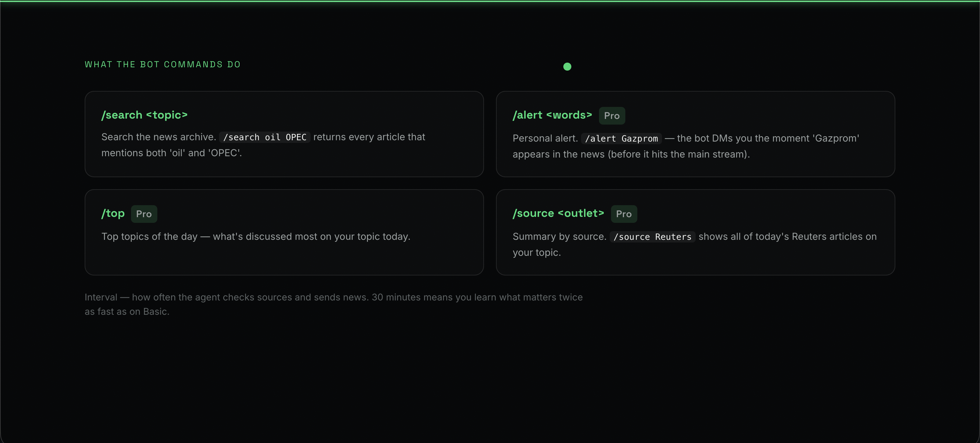Click the /source <outlet> command title
The image size is (980, 443).
[x=558, y=213]
